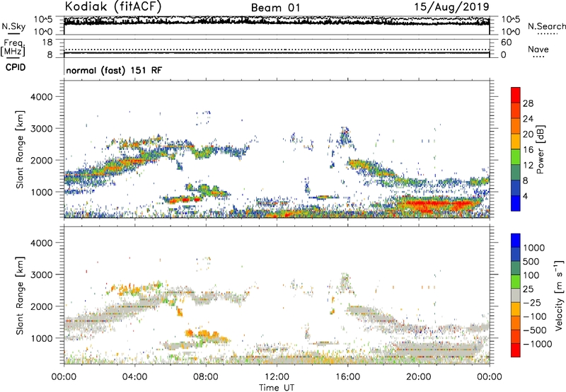Select the 'CPID' row label

[16, 67]
